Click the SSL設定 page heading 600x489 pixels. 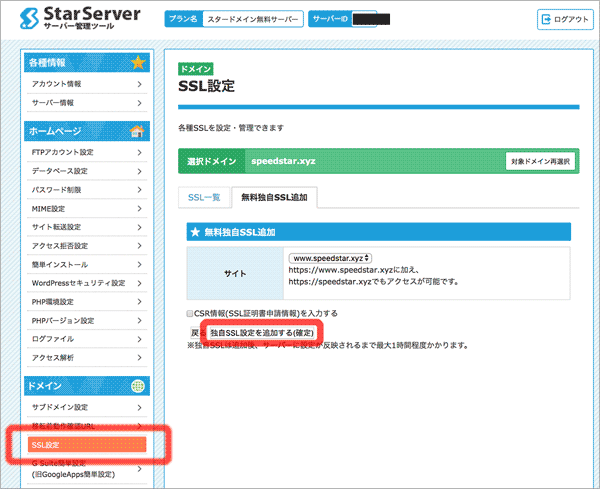[x=206, y=86]
